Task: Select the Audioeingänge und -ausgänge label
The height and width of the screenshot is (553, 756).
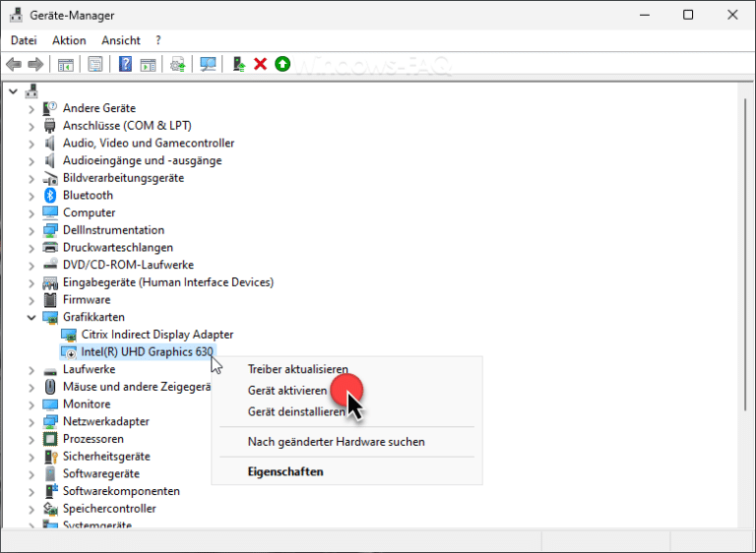Action: coord(142,160)
